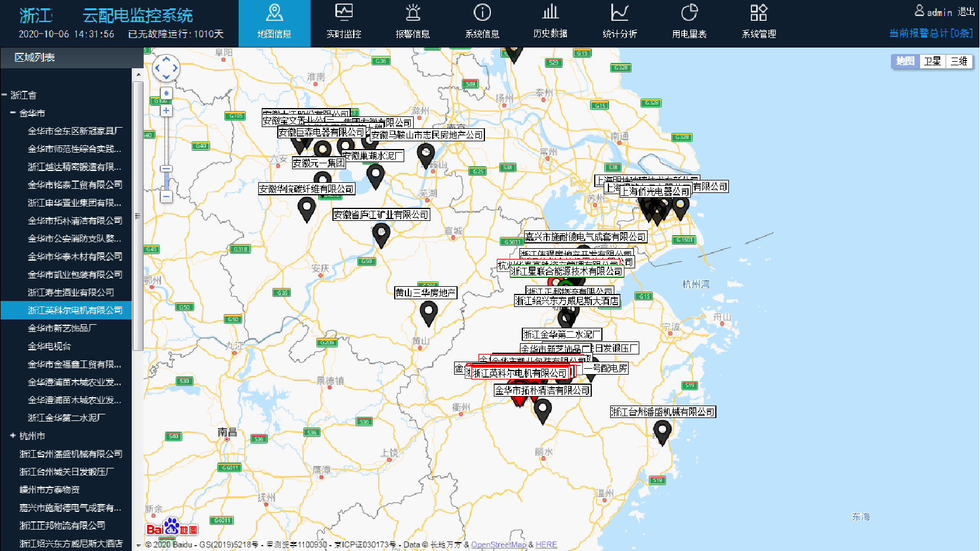980x551 pixels.
Task: Click the 上海侨光电器公司 map label
Action: click(x=655, y=191)
